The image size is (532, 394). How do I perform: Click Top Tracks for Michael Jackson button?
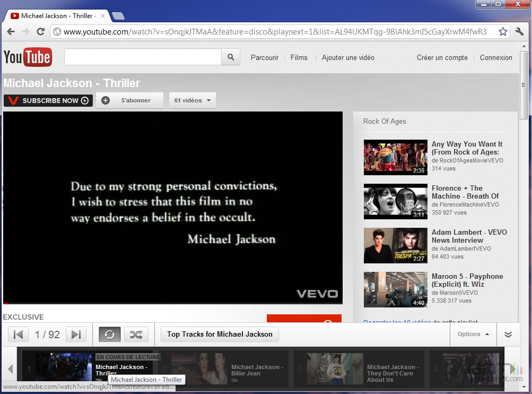(220, 334)
